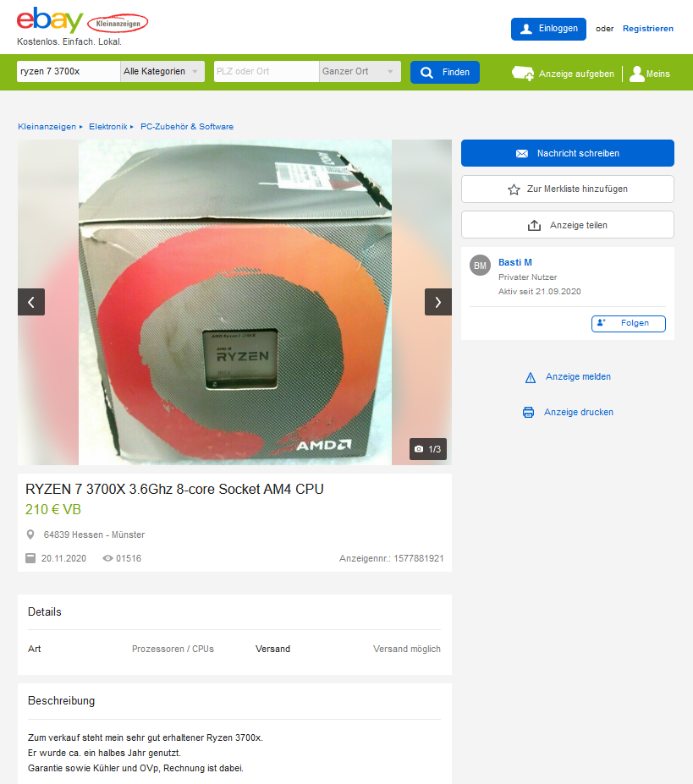This screenshot has height=784, width=693.
Task: Click the envelope icon in Nachricht schreiben
Action: coord(522,153)
